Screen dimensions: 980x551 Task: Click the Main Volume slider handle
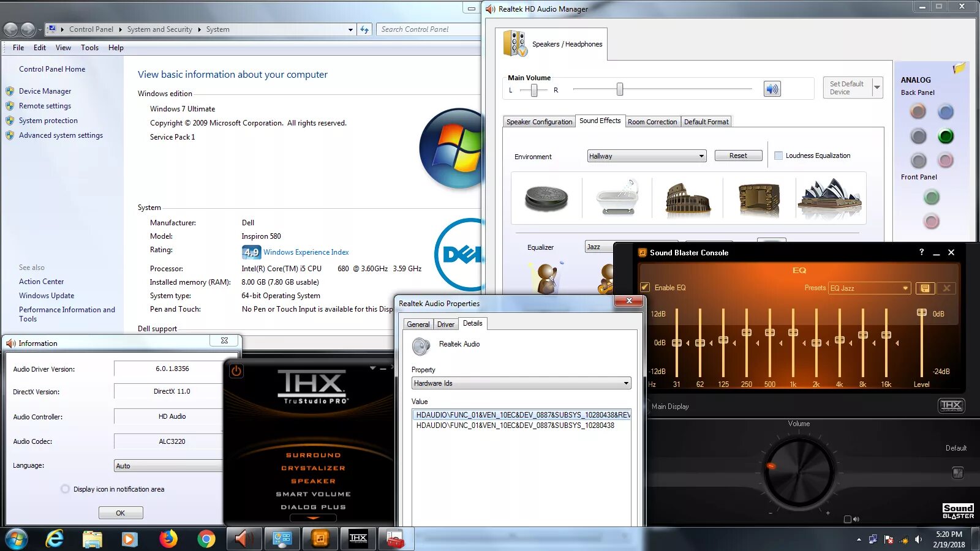(x=620, y=89)
